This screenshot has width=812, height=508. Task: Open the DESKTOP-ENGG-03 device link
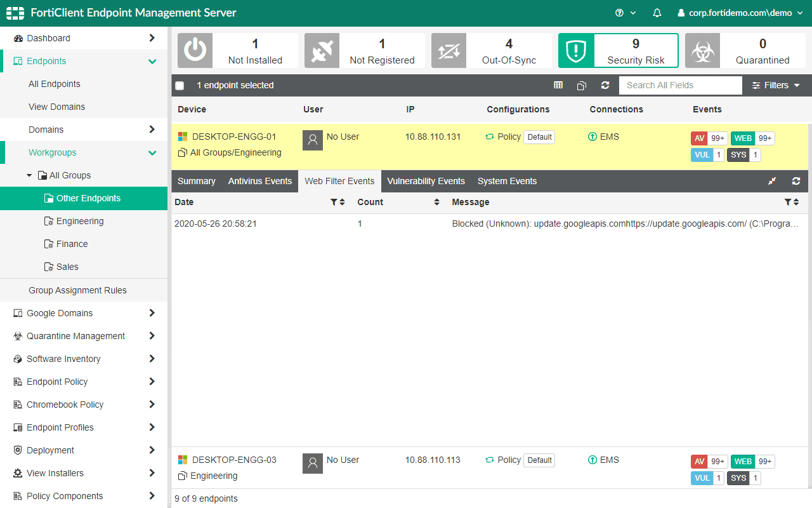point(234,460)
